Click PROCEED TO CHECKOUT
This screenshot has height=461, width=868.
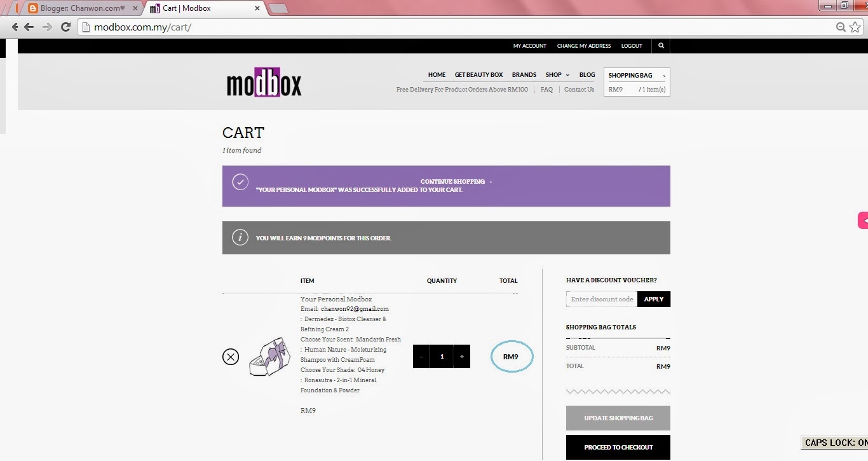(617, 447)
